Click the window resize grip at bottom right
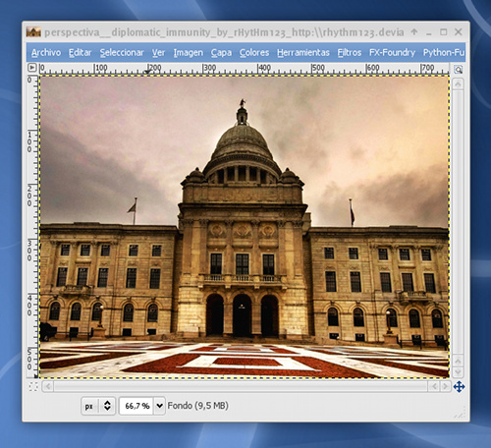Screen dimensions: 491x448 460,413
